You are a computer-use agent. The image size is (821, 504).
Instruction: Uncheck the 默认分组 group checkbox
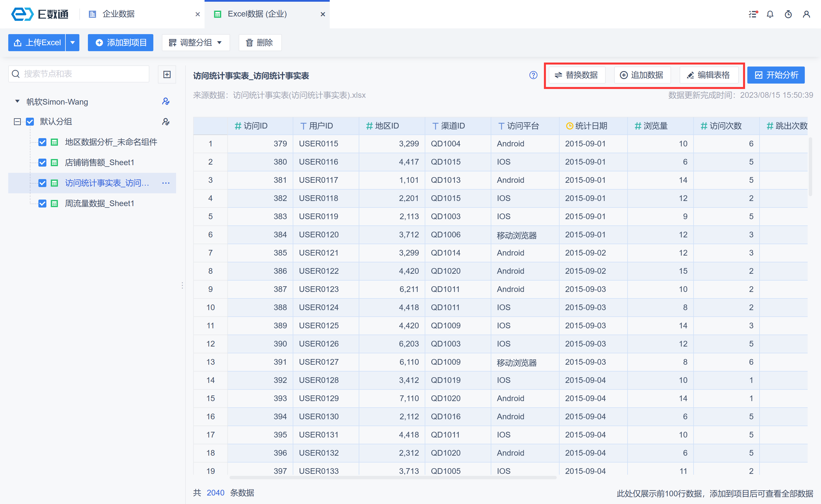click(30, 122)
